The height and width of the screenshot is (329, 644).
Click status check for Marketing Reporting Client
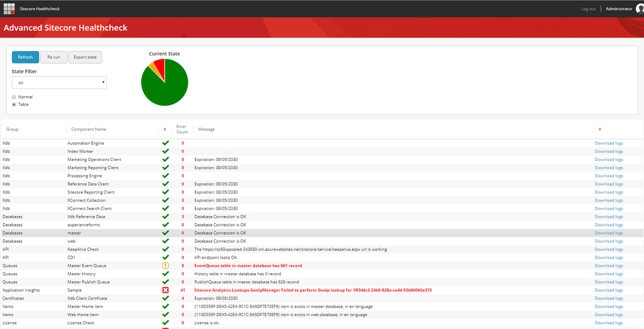pos(165,167)
